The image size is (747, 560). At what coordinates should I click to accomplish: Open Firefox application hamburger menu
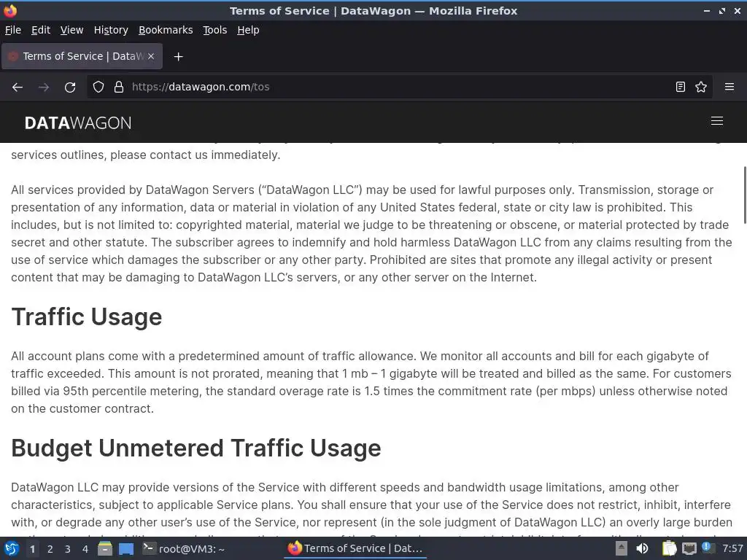click(x=729, y=87)
